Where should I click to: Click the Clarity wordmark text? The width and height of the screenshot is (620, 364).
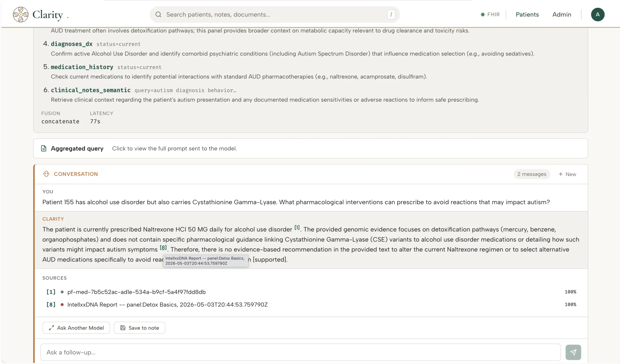coord(48,15)
